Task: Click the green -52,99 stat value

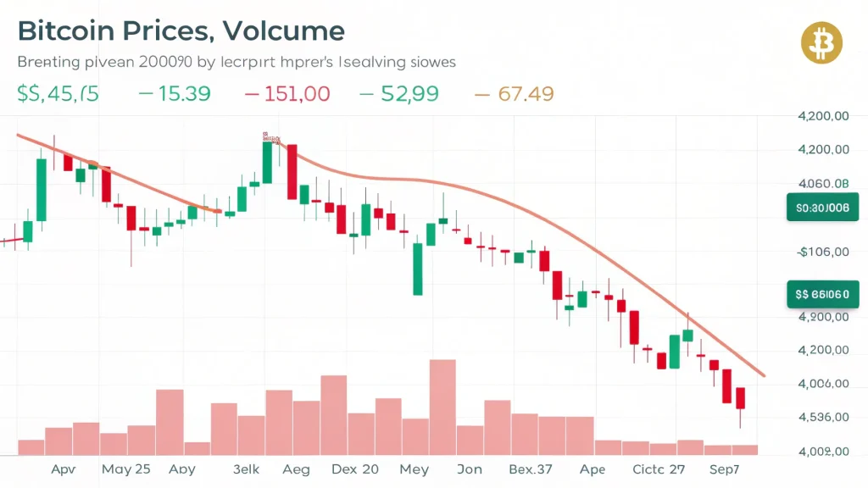Action: point(399,94)
